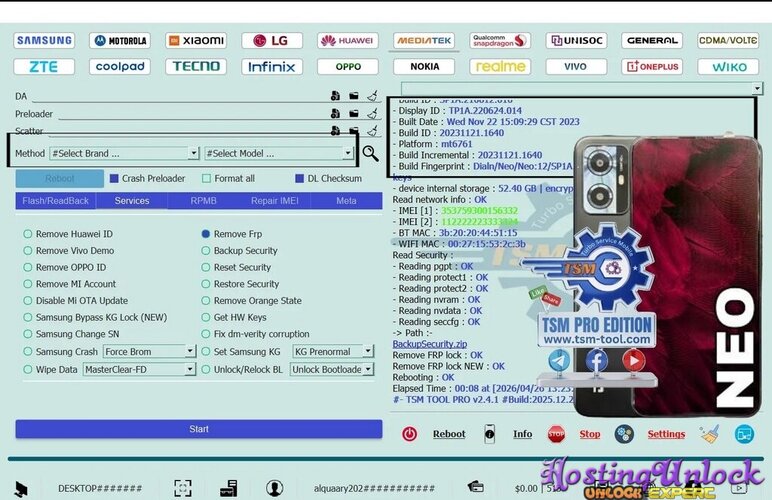
Task: Open the YouTube social link icon
Action: [634, 360]
